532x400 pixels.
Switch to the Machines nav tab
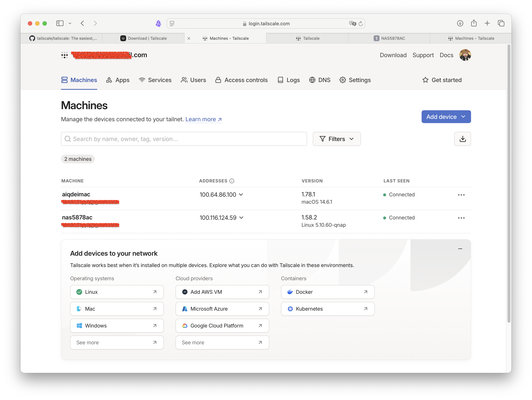pyautogui.click(x=79, y=80)
